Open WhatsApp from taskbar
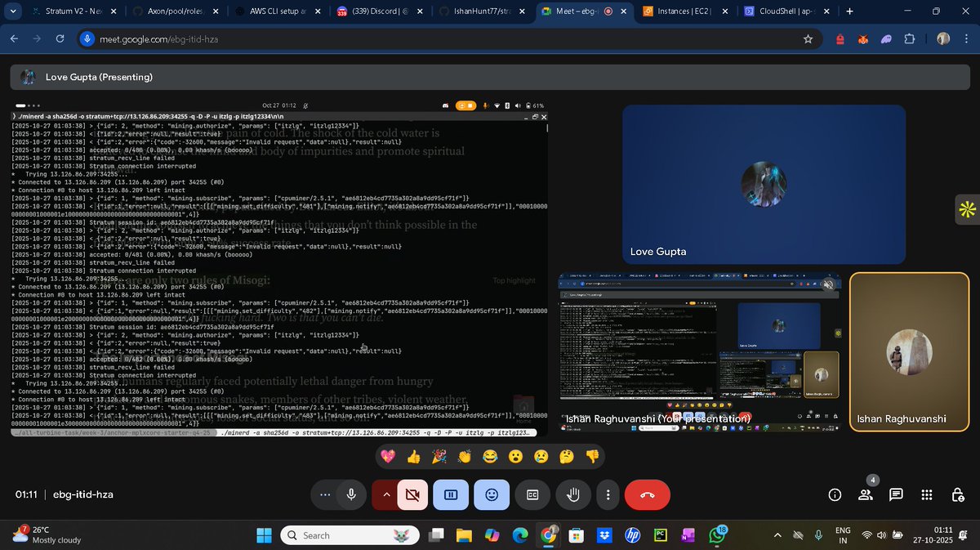Image resolution: width=980 pixels, height=550 pixels. [x=717, y=535]
